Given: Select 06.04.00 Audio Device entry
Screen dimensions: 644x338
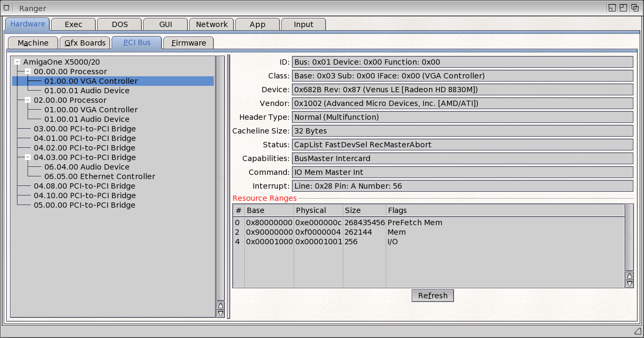Looking at the screenshot, I should pos(87,167).
